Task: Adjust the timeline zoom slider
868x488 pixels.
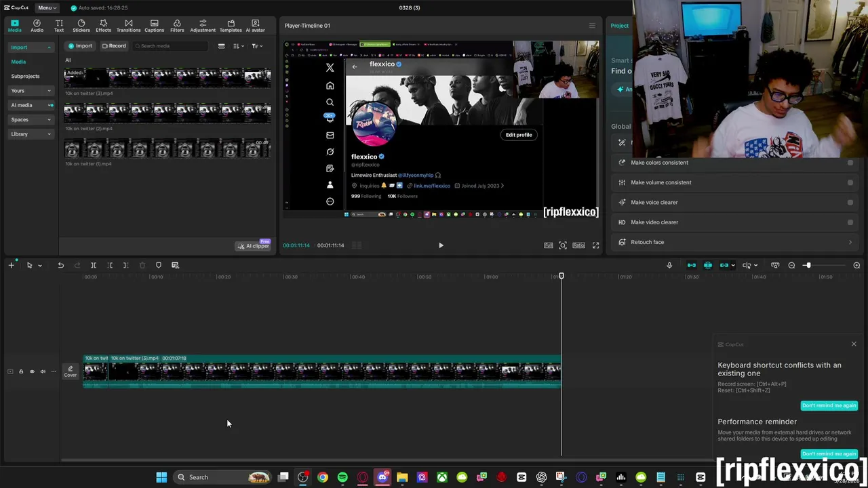Action: [808, 265]
